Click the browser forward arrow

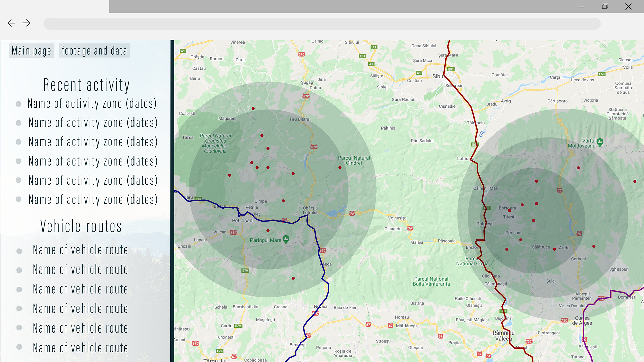point(26,23)
